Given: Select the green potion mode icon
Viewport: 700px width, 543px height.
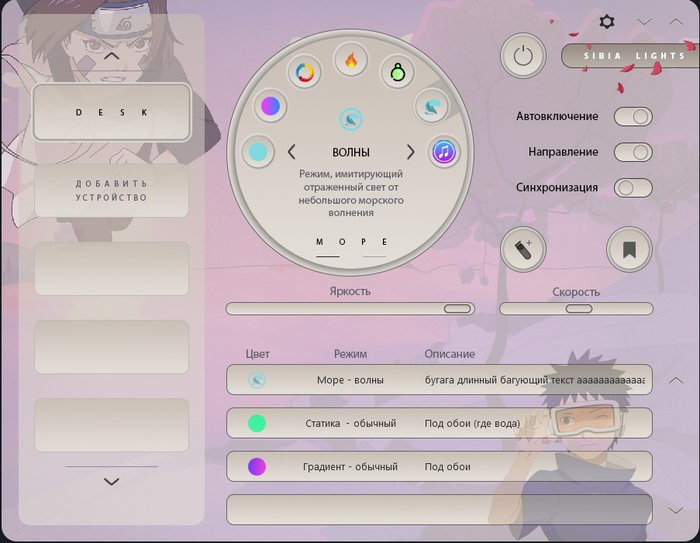Looking at the screenshot, I should point(396,72).
